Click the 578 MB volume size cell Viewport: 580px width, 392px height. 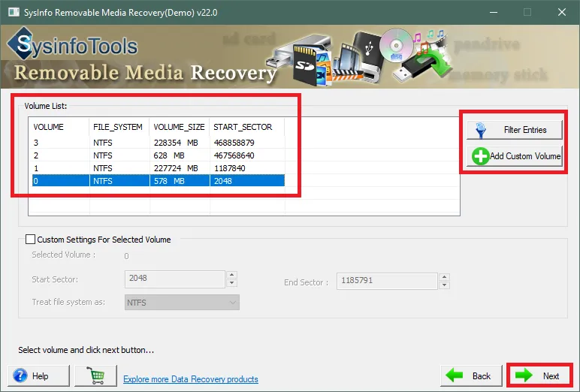tap(180, 181)
